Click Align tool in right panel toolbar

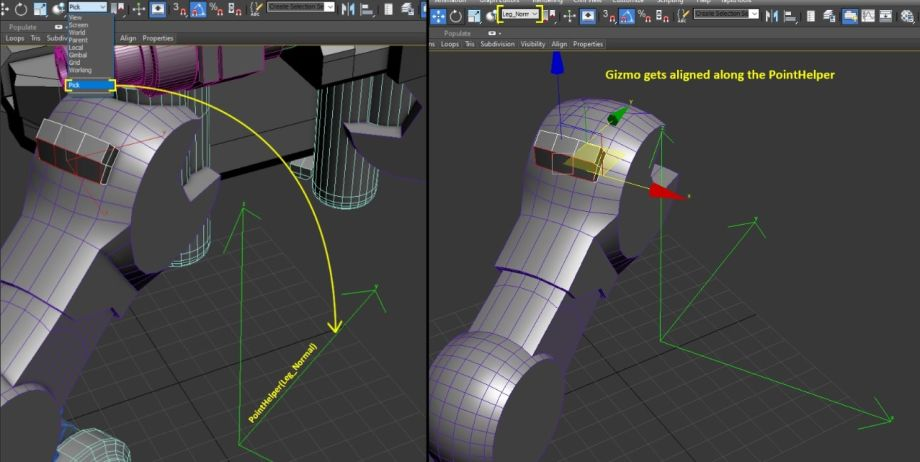(x=790, y=16)
